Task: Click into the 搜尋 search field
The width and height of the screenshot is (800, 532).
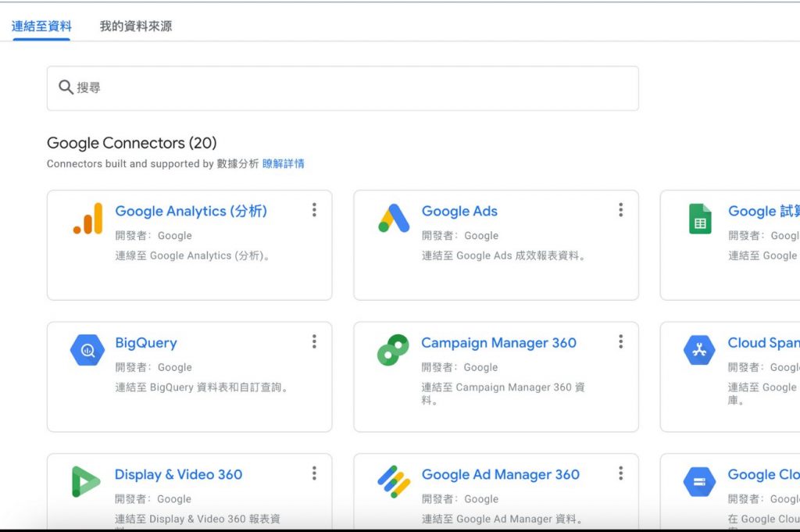Action: (343, 88)
